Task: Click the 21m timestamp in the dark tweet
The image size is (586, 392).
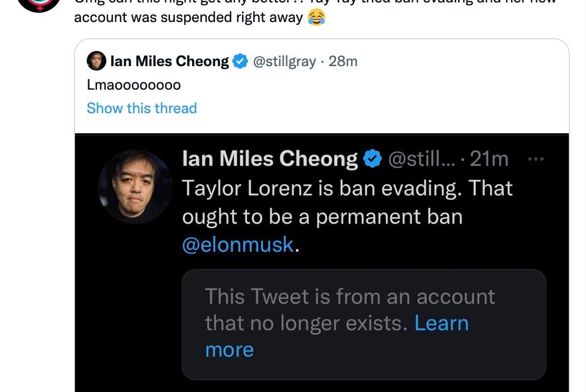Action: pos(489,159)
